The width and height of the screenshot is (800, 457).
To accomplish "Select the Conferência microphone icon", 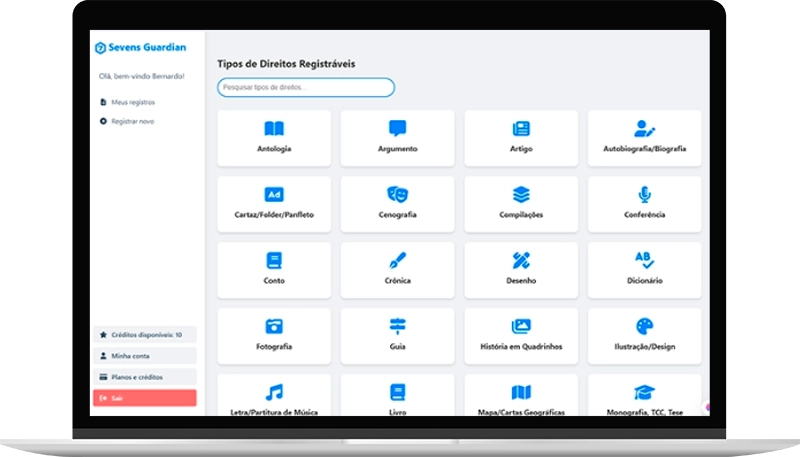I will click(645, 195).
